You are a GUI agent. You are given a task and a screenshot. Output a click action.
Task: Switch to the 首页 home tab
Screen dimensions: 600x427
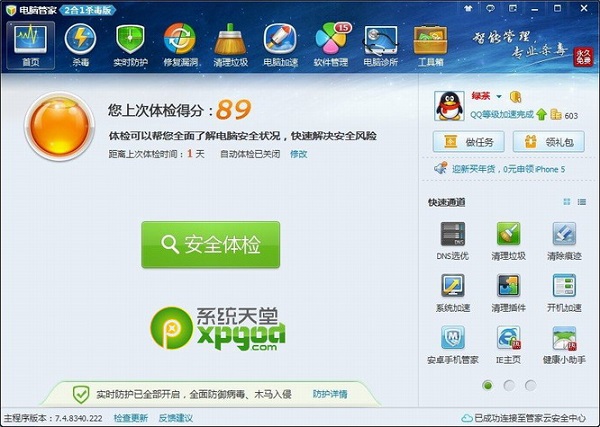[x=31, y=46]
